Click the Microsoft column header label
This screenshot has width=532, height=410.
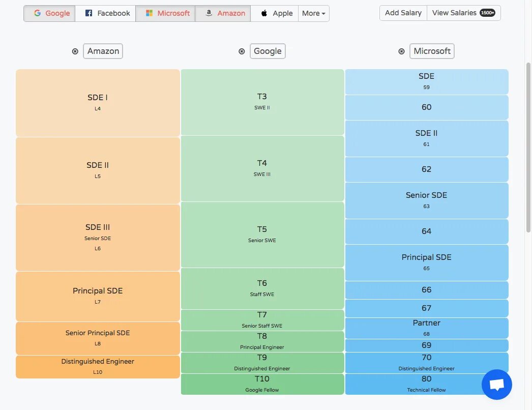(432, 51)
